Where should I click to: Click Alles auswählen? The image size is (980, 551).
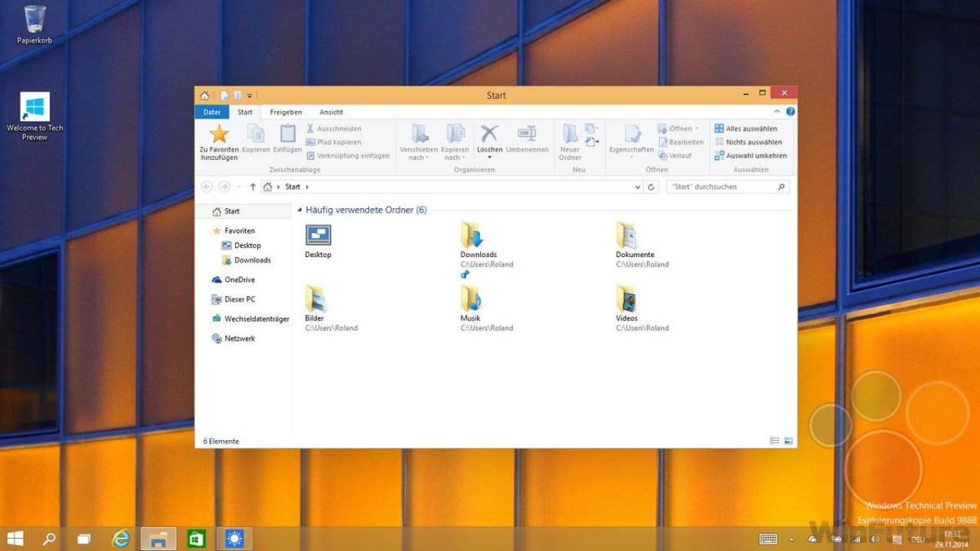pos(746,129)
